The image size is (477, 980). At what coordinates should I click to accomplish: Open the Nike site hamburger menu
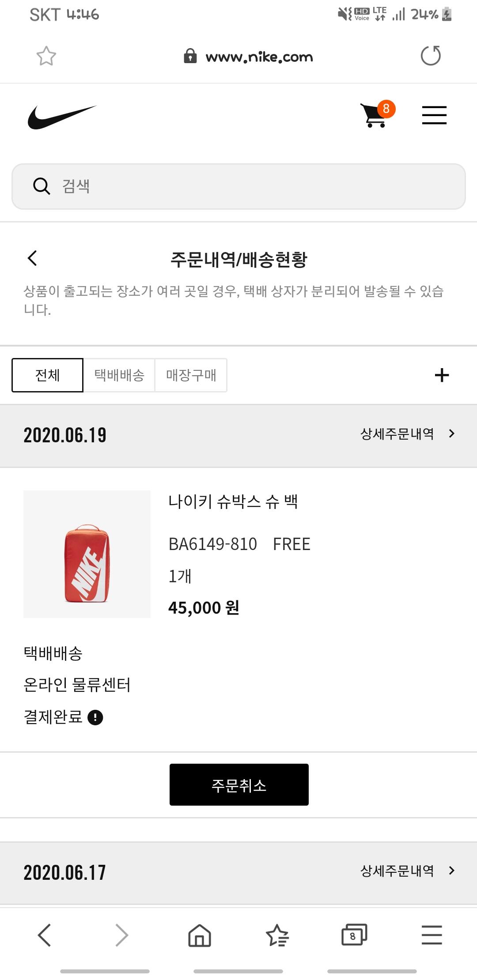[x=434, y=115]
